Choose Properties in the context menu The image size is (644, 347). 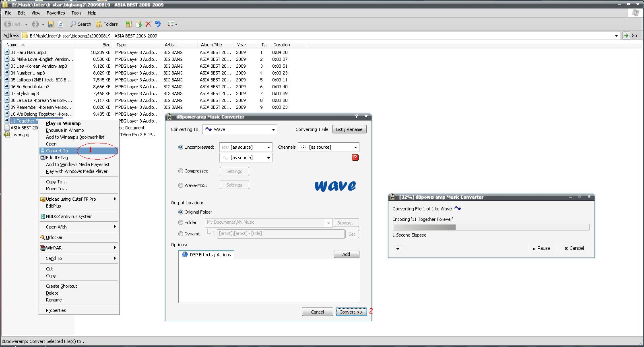[x=79, y=310]
